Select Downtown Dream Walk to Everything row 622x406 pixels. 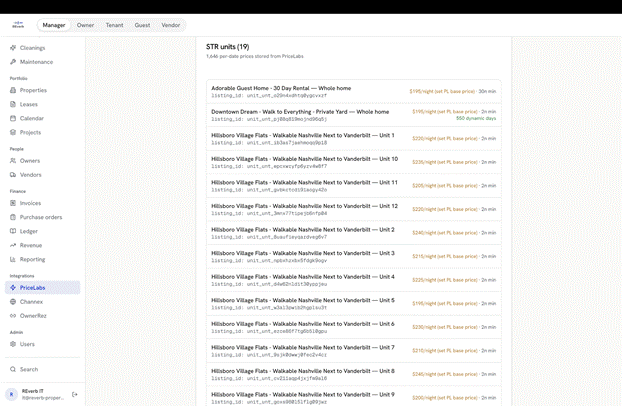point(353,115)
